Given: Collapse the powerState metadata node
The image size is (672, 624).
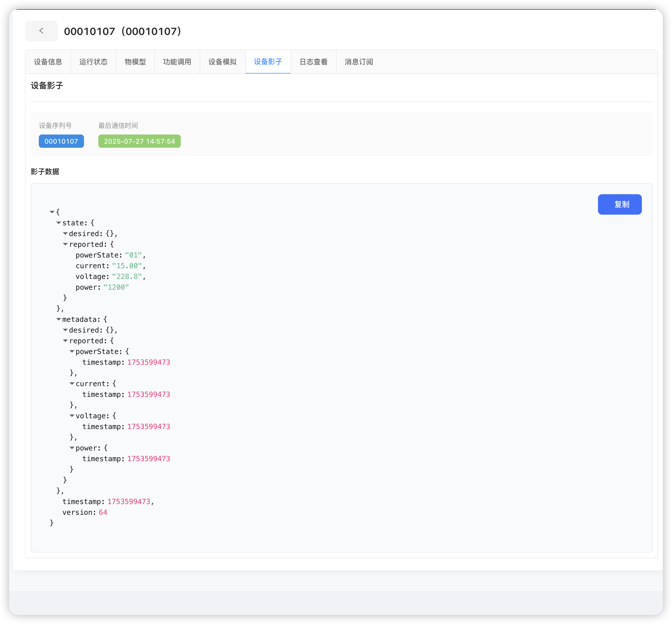Looking at the screenshot, I should pos(72,351).
